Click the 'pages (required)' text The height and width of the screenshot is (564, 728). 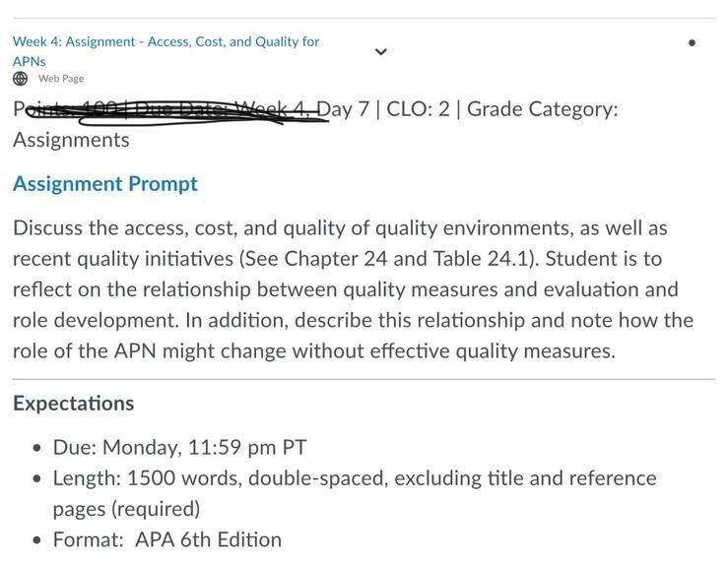coord(126,509)
